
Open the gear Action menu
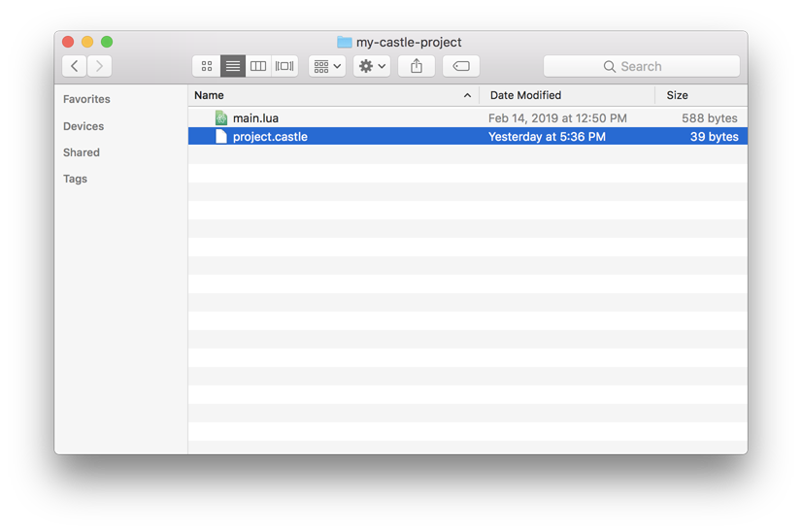372,66
